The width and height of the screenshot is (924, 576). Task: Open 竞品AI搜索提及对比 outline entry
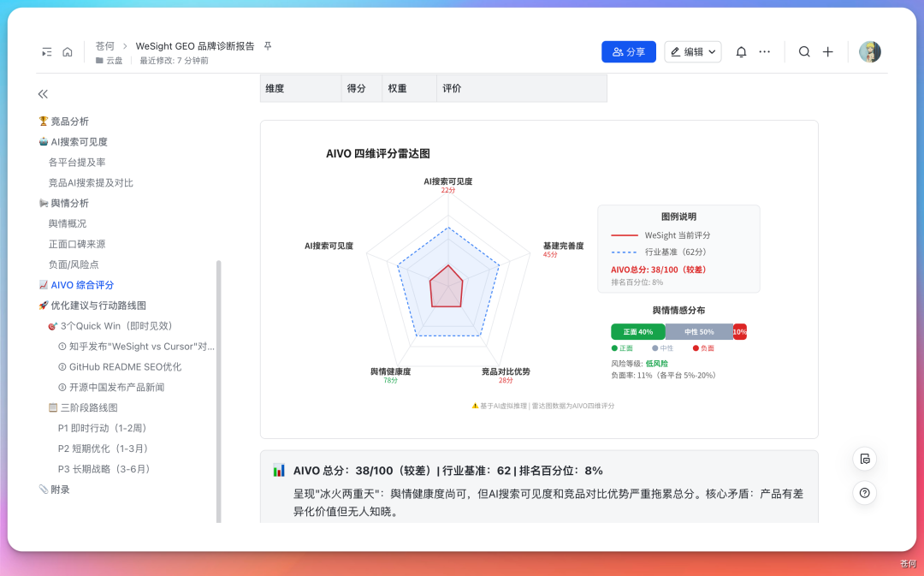(91, 183)
